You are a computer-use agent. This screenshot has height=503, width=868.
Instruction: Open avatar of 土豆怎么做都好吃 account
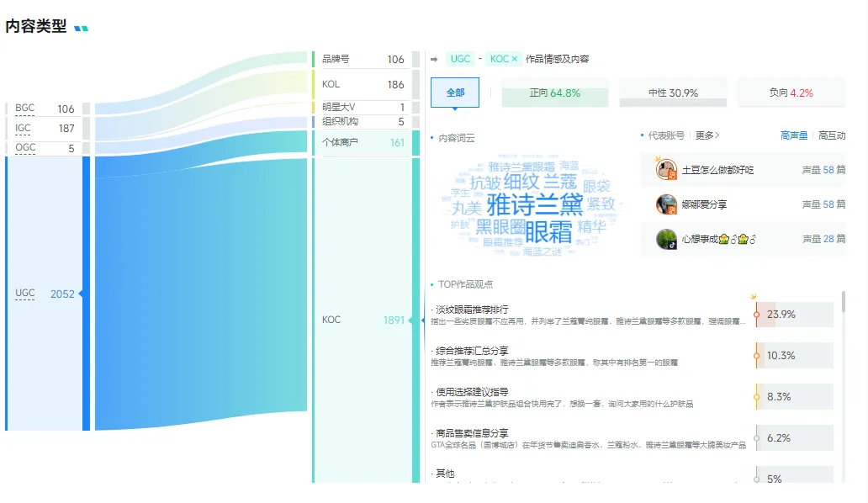click(666, 169)
